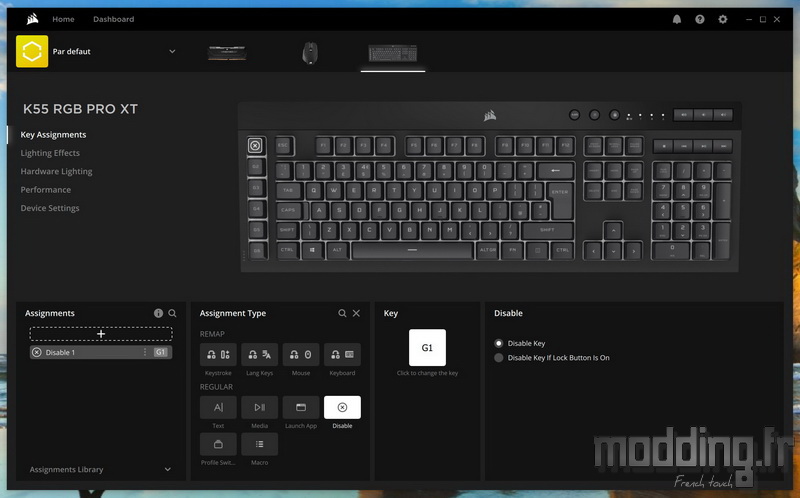Click the up arrow key on keyboard image

point(613,231)
